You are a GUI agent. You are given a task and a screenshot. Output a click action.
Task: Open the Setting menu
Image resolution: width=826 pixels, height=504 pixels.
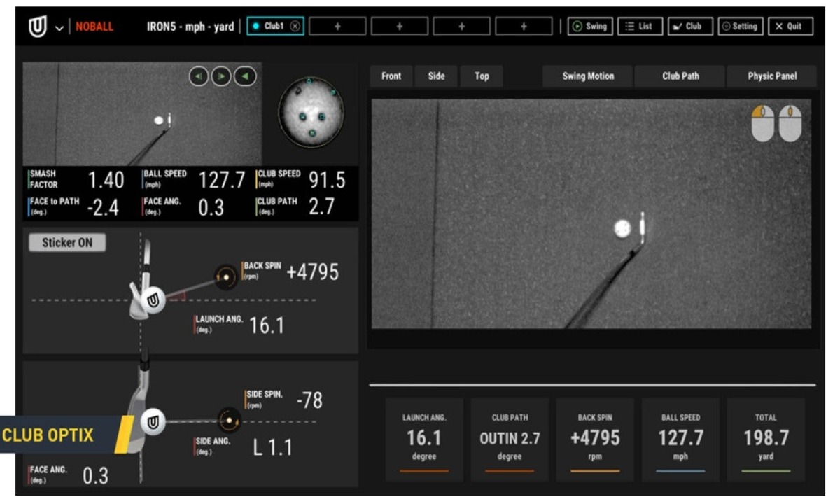click(x=740, y=27)
